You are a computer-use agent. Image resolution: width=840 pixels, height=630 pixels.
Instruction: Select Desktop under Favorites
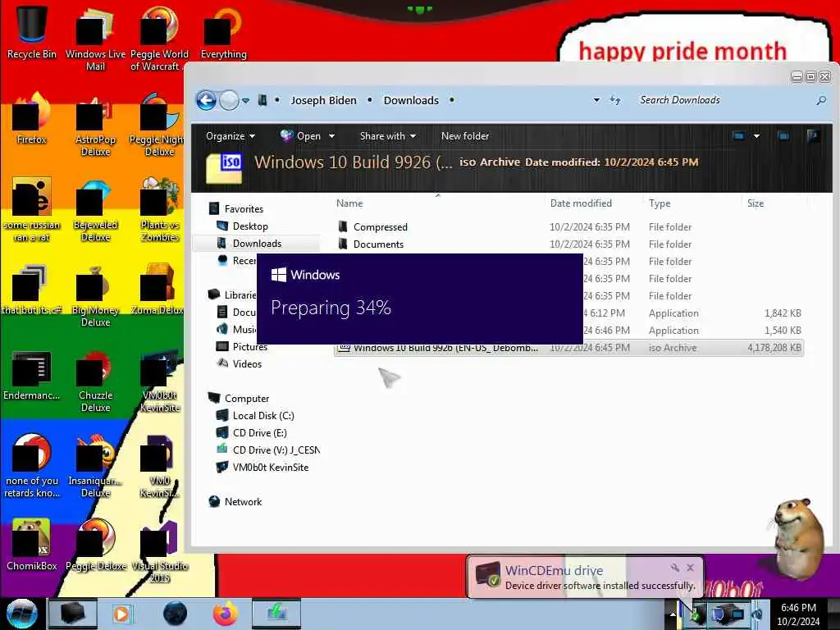pos(242,226)
